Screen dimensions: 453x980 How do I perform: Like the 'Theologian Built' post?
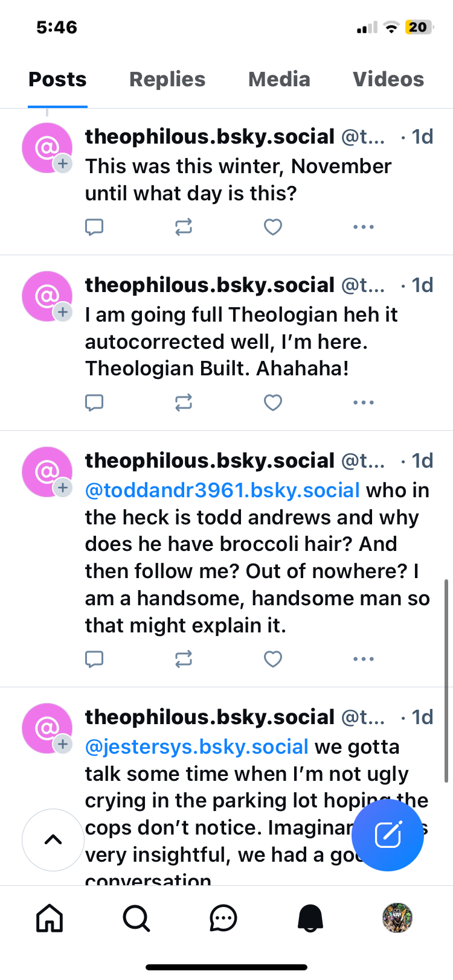pos(273,402)
